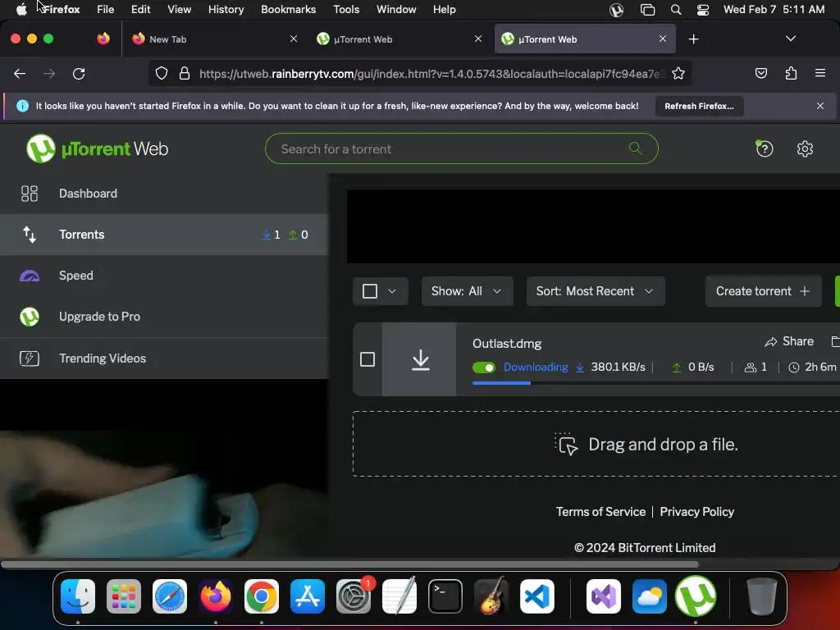Open the Dashboard sidebar item
The height and width of the screenshot is (630, 840).
click(x=164, y=194)
